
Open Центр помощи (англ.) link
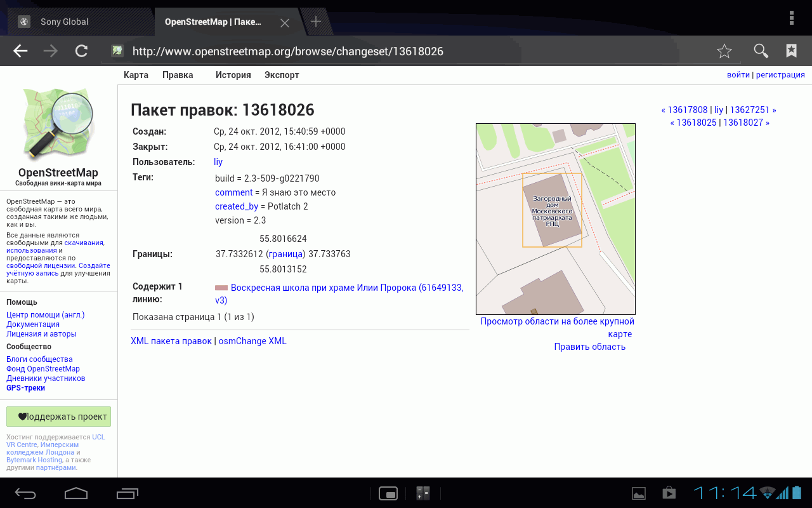45,315
